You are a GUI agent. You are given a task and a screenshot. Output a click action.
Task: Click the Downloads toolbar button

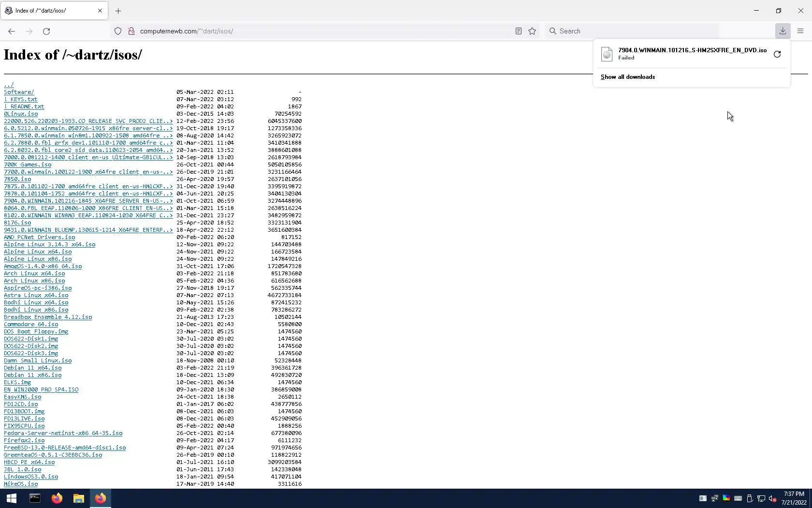[x=783, y=31]
